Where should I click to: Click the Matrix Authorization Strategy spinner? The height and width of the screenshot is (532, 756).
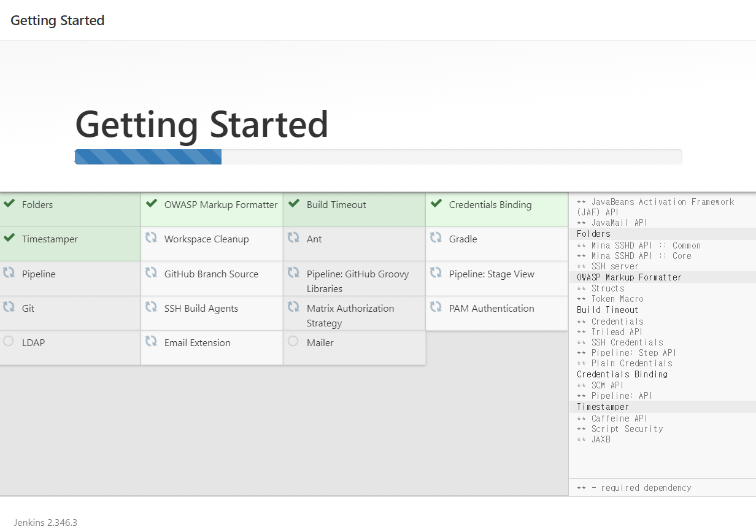pos(293,307)
